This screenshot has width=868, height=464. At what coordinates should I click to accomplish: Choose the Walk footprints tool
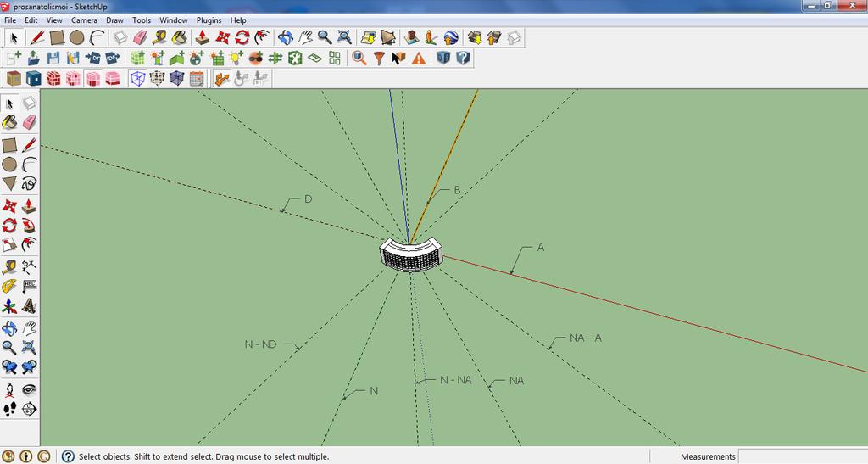[x=9, y=409]
